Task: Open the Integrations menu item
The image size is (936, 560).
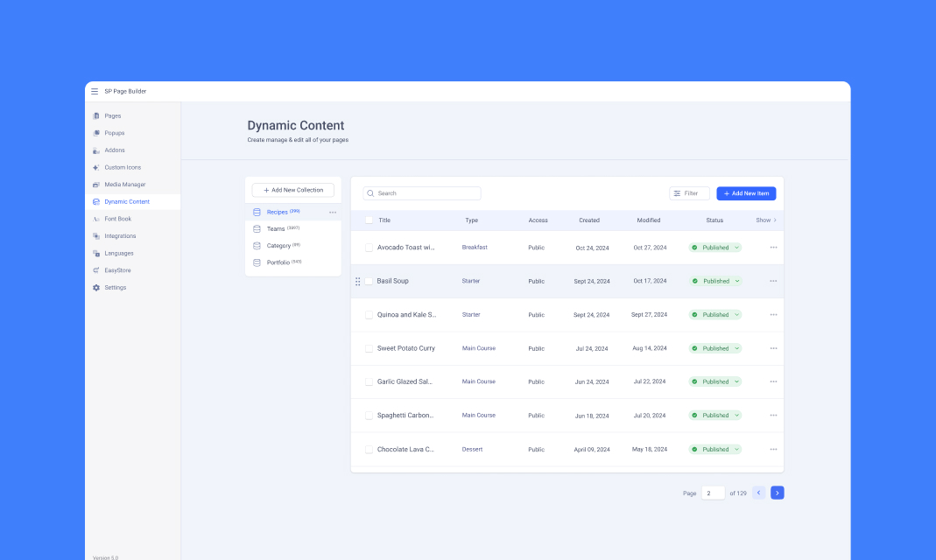Action: click(120, 236)
